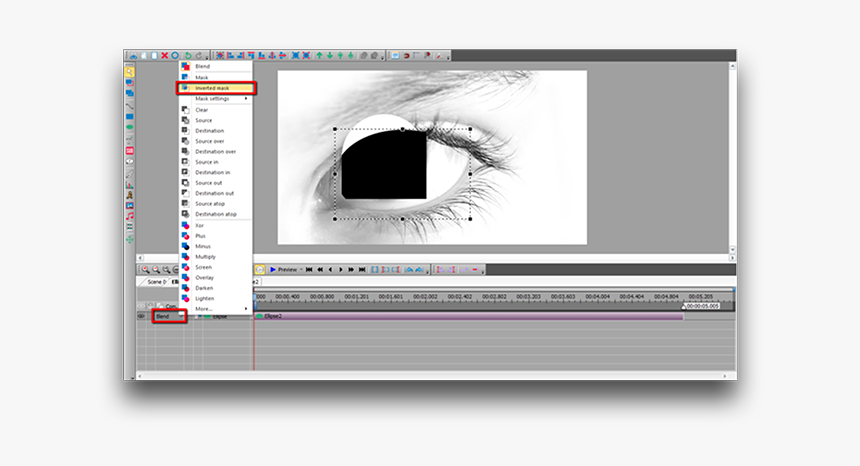The width and height of the screenshot is (860, 466).
Task: Pick the Destination over composition mode
Action: (x=215, y=151)
